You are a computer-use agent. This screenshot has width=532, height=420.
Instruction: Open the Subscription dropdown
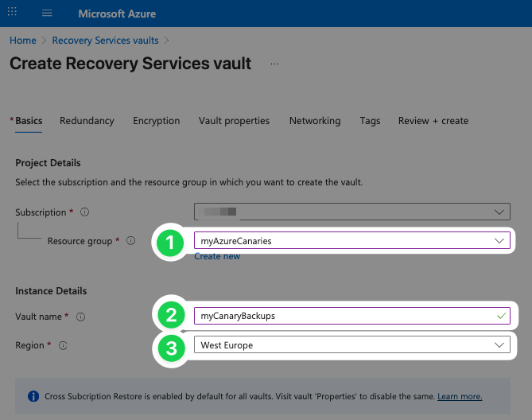point(351,212)
